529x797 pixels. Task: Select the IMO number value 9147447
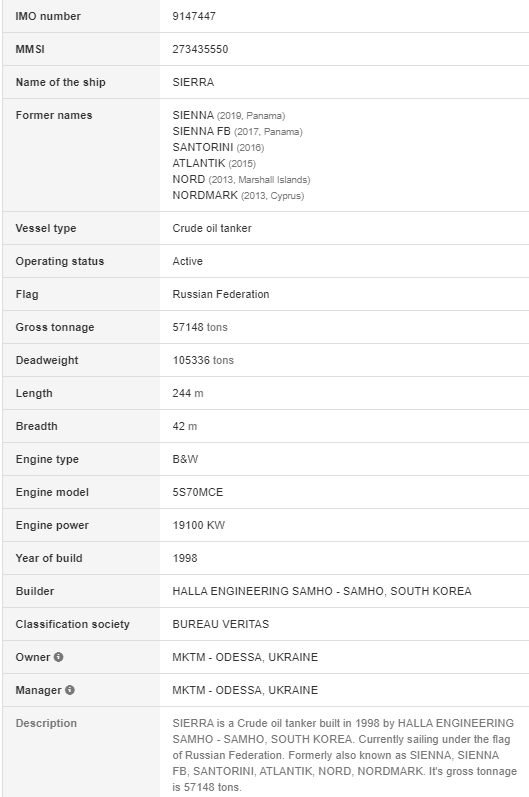pyautogui.click(x=194, y=16)
